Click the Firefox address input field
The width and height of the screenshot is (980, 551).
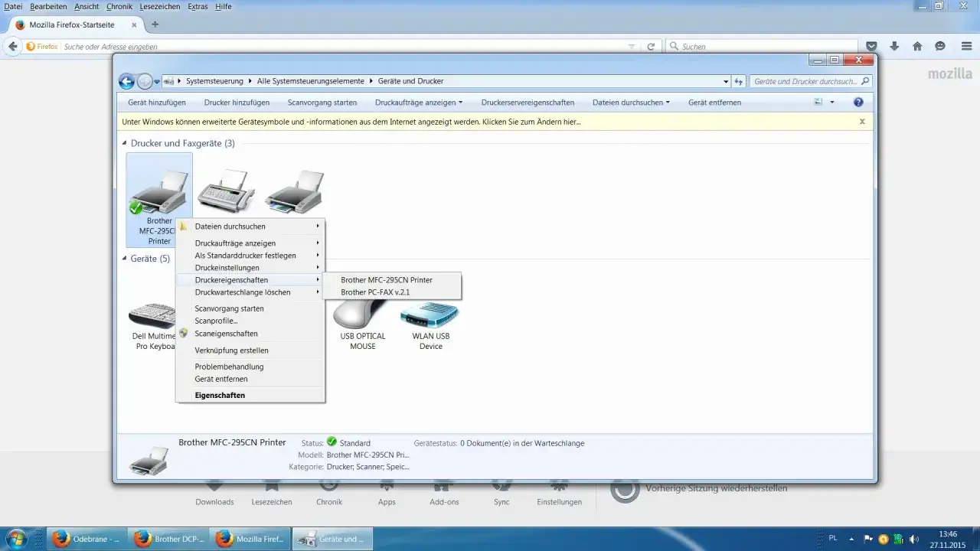point(345,47)
